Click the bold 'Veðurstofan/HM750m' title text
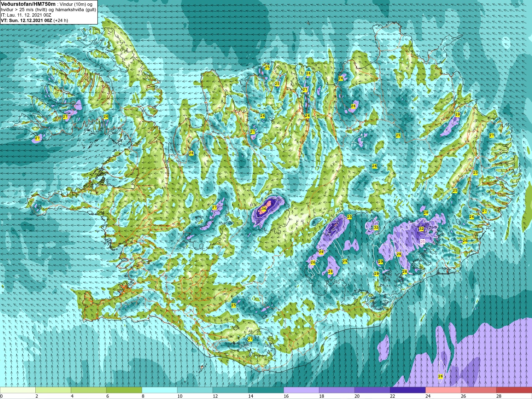Image resolution: width=532 pixels, height=399 pixels. [28, 4]
